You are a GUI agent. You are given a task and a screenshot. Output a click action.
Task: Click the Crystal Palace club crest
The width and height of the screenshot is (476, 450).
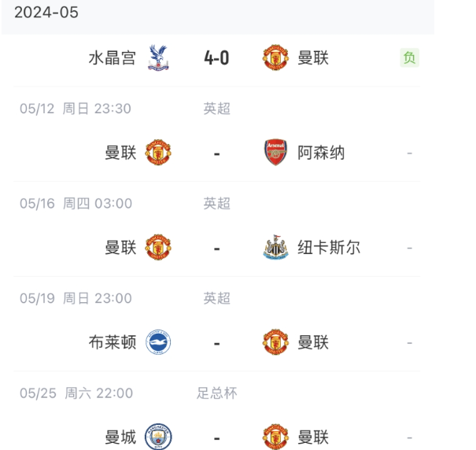tap(158, 58)
